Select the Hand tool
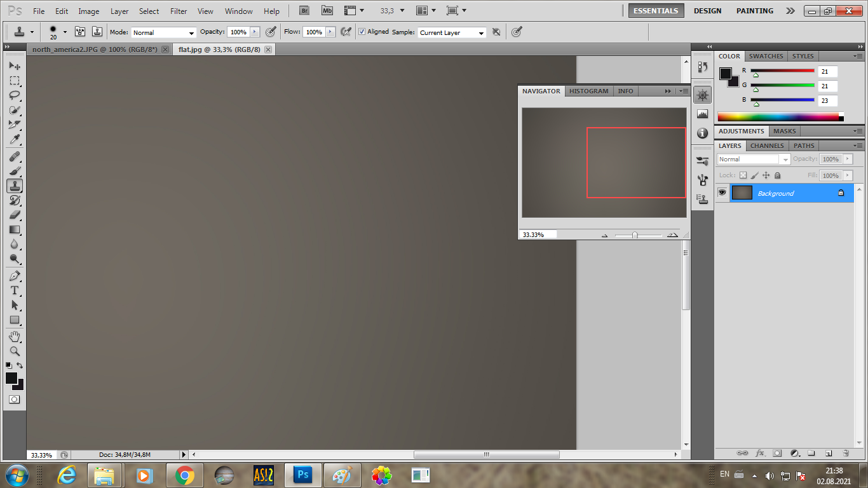Viewport: 868px width, 488px height. pyautogui.click(x=15, y=336)
